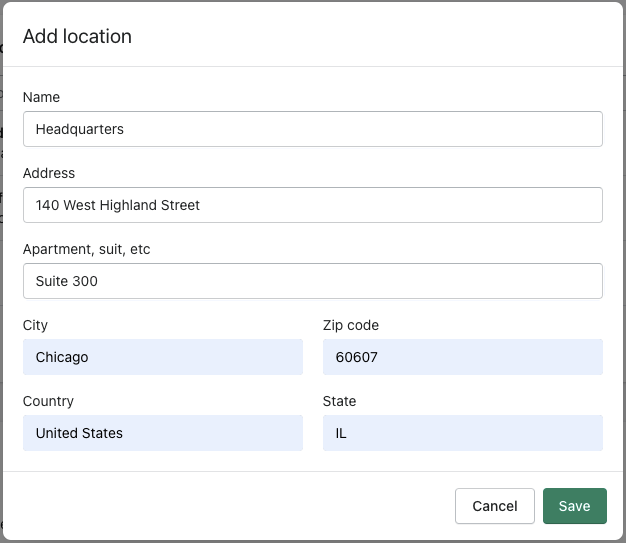Image resolution: width=626 pixels, height=543 pixels.
Task: Click the "State" label text
Action: point(340,401)
